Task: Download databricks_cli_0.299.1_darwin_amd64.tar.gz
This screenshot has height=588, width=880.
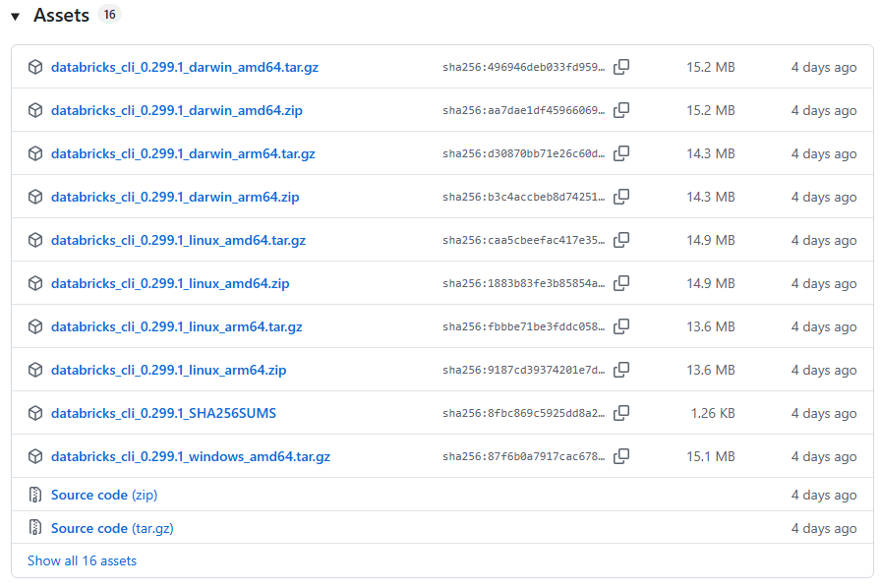Action: click(185, 67)
